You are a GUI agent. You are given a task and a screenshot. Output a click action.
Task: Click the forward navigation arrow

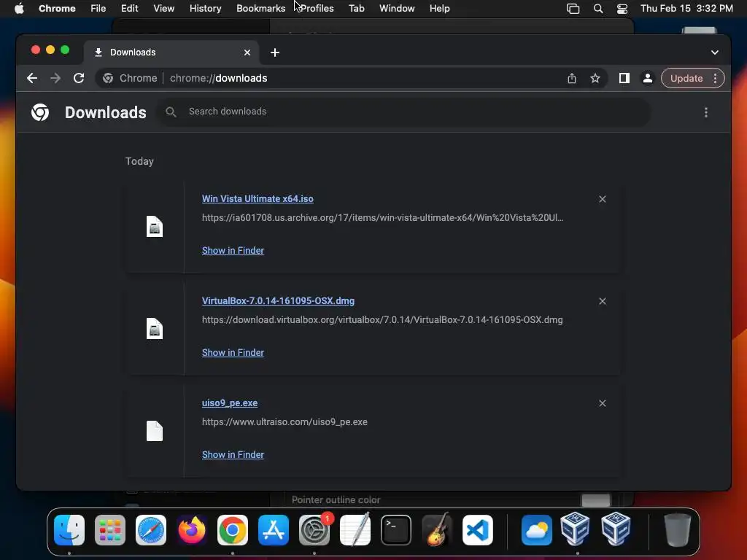55,78
